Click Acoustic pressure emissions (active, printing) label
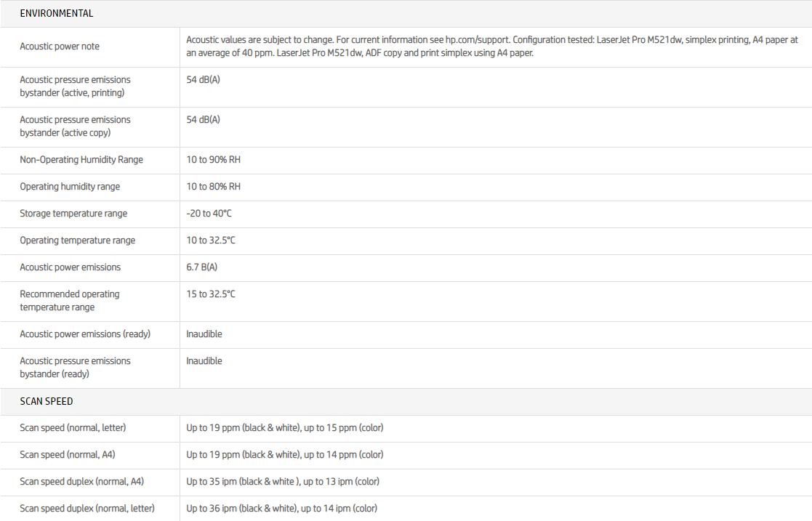The image size is (812, 521). coord(75,86)
